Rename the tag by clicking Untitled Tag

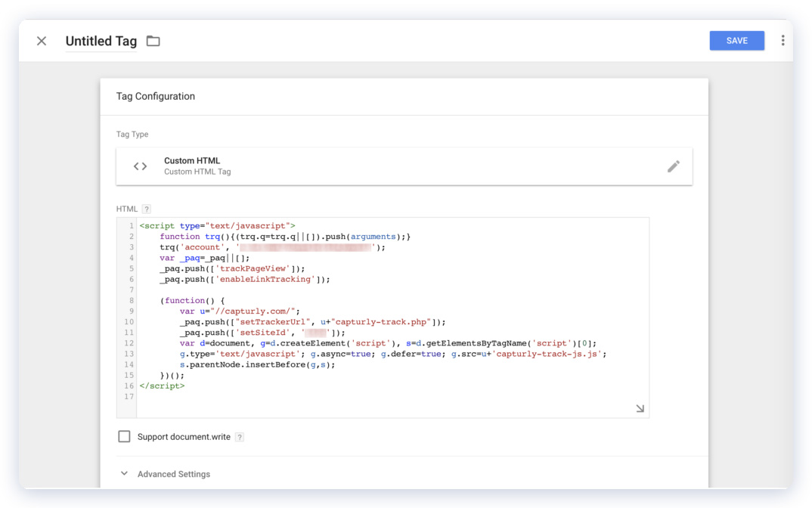click(101, 41)
